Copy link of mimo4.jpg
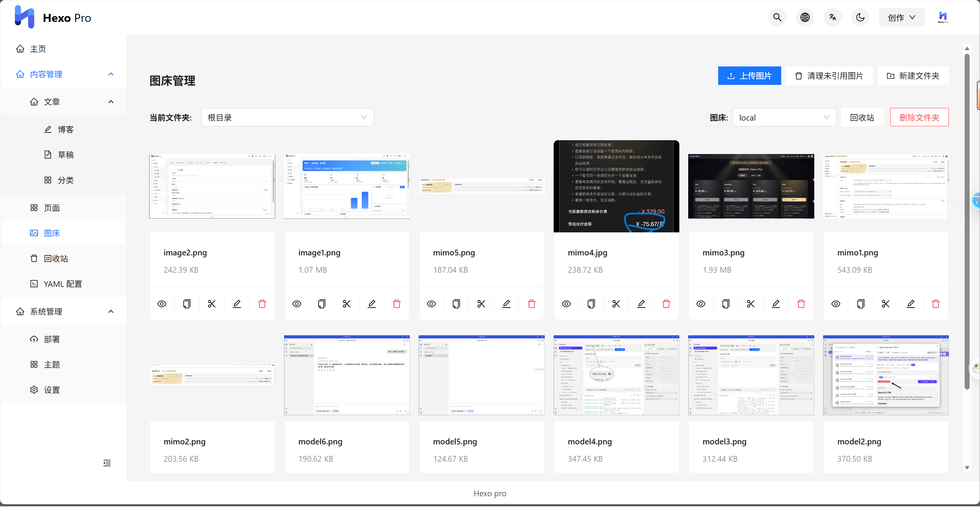Image resolution: width=980 pixels, height=507 pixels. pos(591,304)
